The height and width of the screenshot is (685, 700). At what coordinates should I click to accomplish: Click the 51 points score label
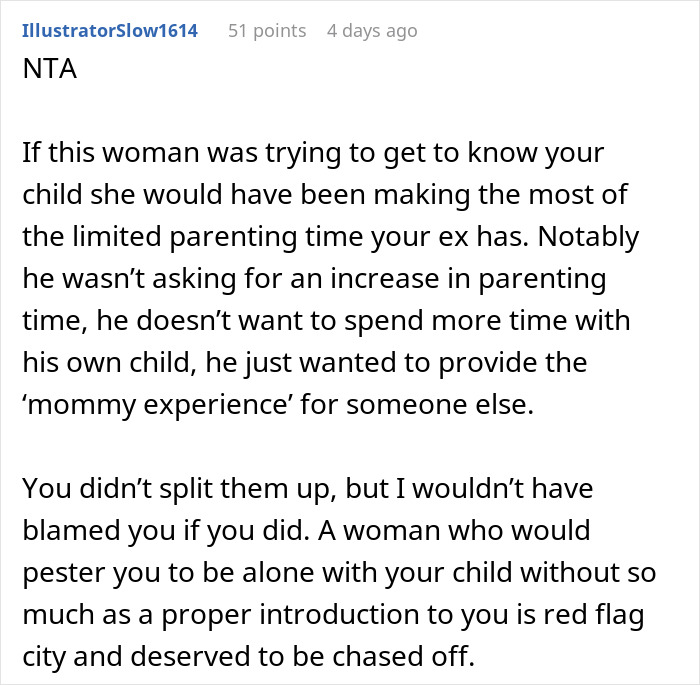coord(267,31)
